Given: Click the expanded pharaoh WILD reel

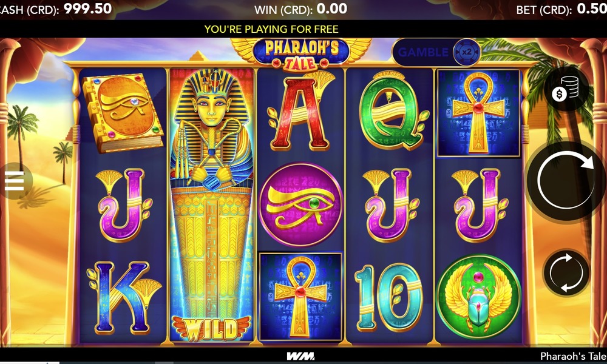Looking at the screenshot, I should pos(212,205).
